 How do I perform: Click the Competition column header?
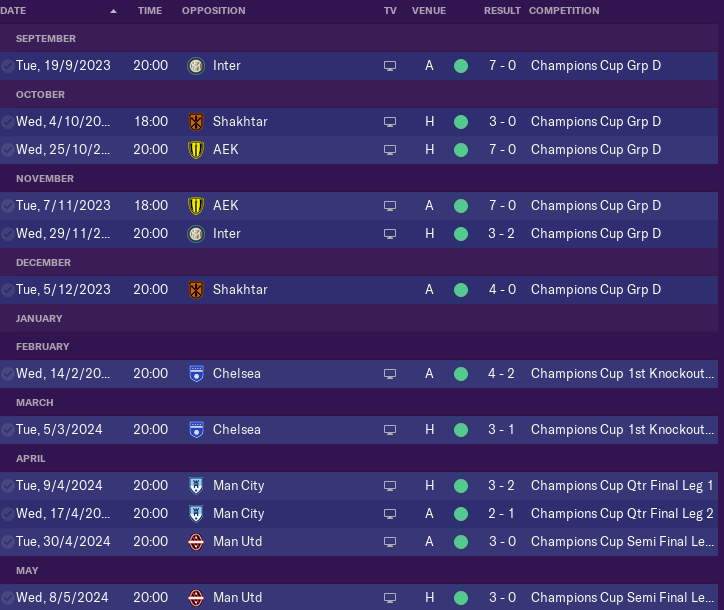pyautogui.click(x=564, y=11)
